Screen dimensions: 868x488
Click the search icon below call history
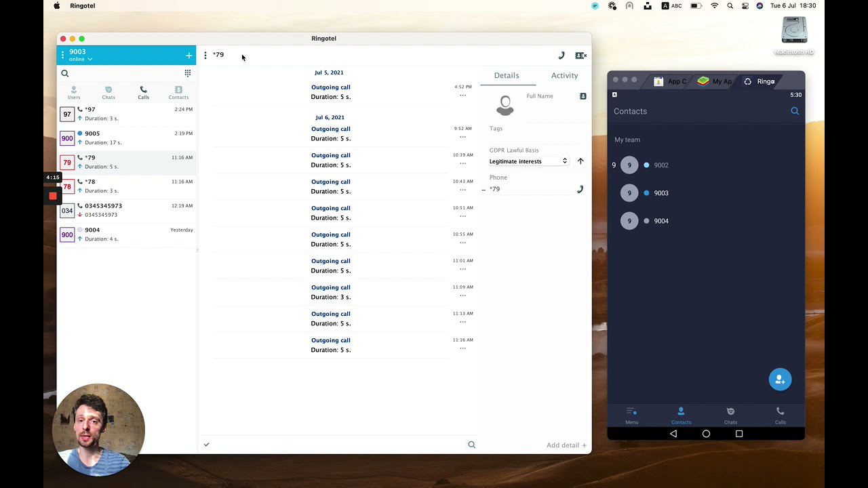point(471,445)
